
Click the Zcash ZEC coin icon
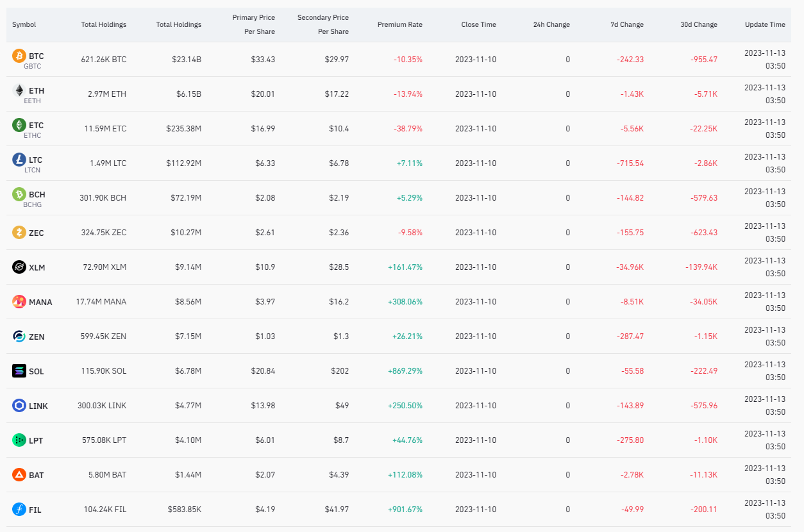19,233
